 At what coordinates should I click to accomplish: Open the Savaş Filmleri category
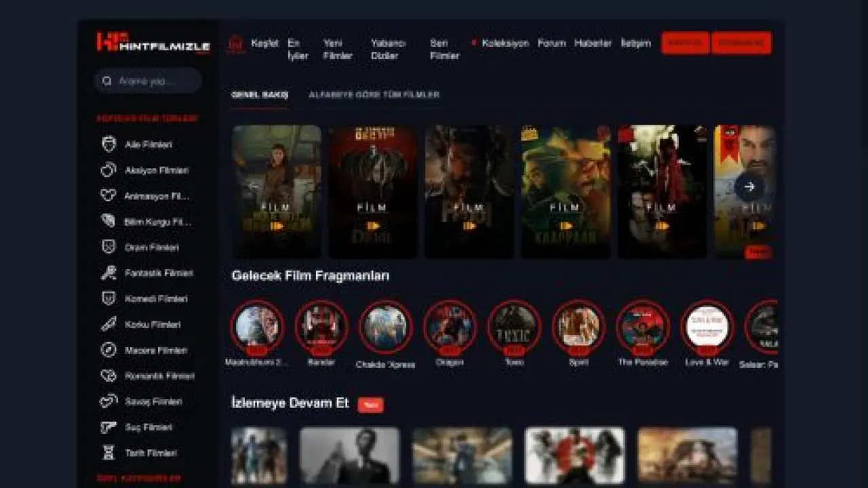[153, 401]
